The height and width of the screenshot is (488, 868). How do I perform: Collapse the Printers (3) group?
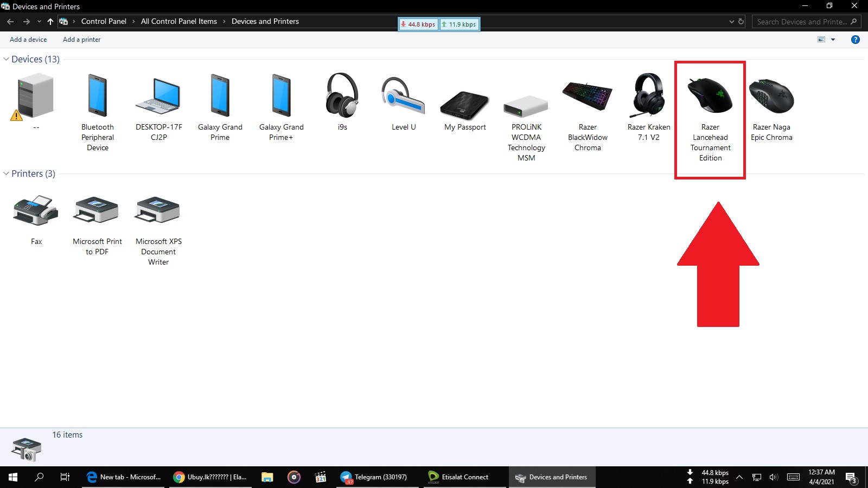click(6, 174)
